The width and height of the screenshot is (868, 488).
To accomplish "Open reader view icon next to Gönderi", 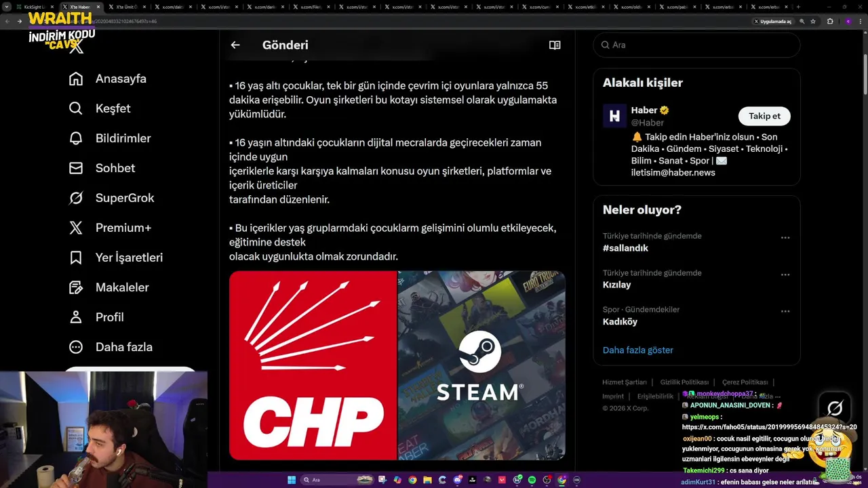I will [555, 45].
